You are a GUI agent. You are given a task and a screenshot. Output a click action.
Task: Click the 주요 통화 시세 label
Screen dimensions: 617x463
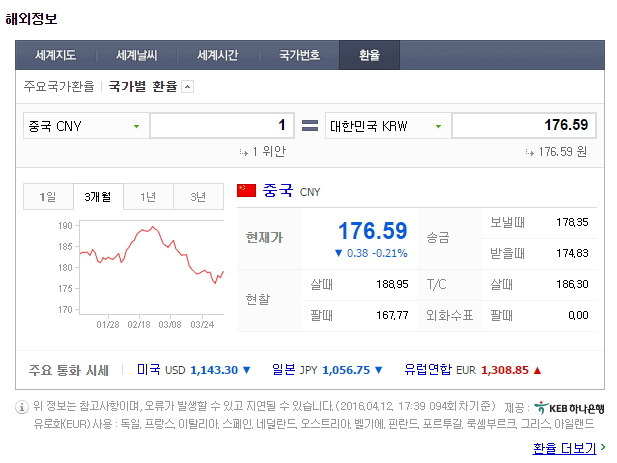[x=68, y=371]
